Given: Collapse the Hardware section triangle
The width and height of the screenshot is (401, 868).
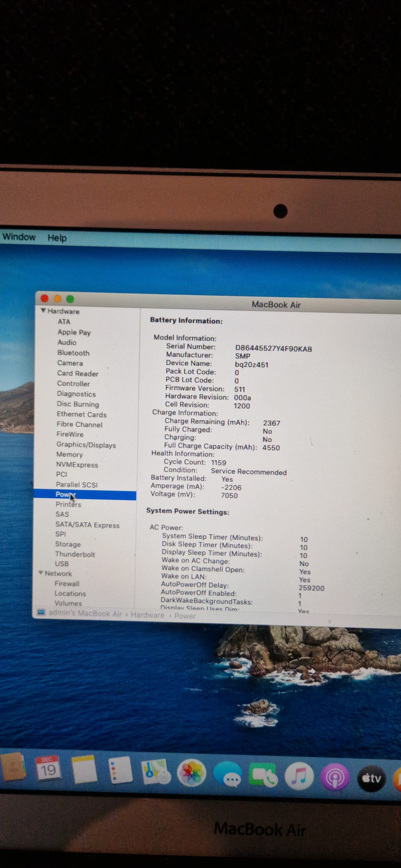Looking at the screenshot, I should tap(43, 311).
